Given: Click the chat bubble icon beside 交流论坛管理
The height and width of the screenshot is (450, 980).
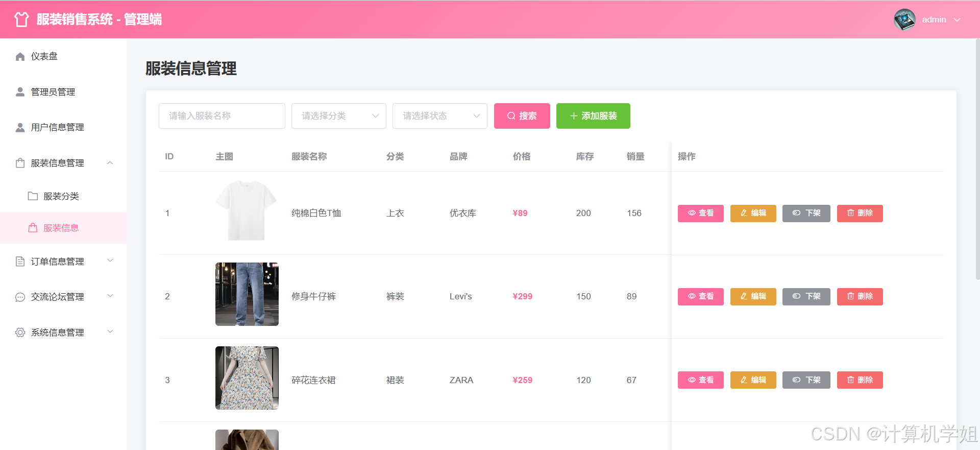Looking at the screenshot, I should (20, 297).
